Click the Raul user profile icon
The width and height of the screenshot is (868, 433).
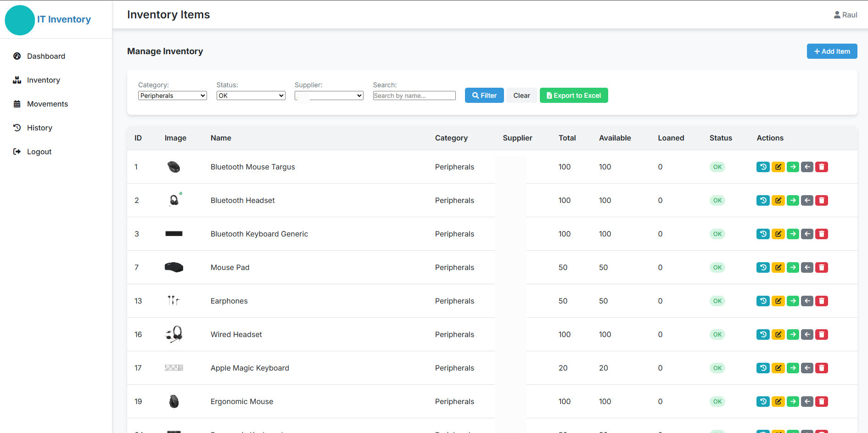(x=837, y=15)
